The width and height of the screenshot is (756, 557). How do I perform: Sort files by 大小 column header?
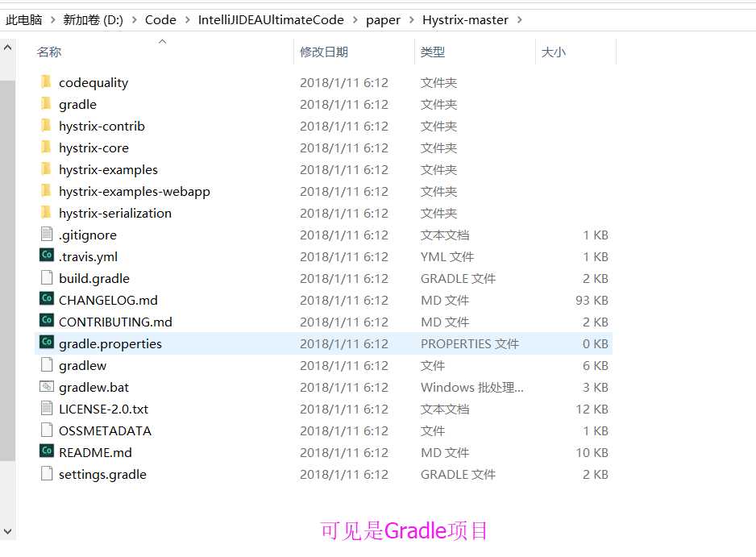tap(554, 52)
